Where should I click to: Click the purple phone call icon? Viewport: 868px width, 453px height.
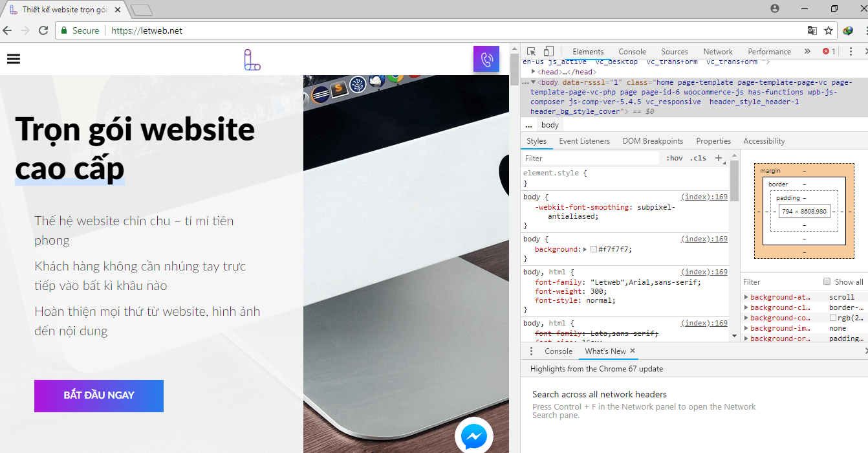click(486, 59)
